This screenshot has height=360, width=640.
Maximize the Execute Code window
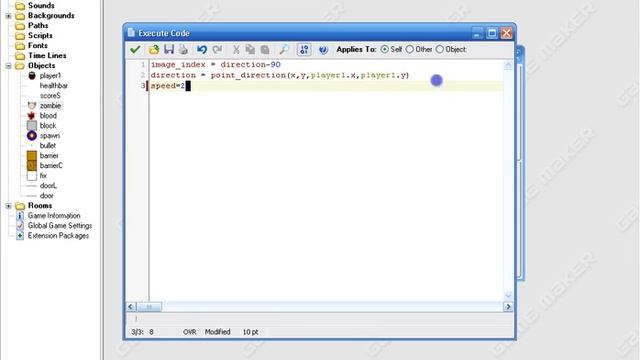(x=492, y=33)
